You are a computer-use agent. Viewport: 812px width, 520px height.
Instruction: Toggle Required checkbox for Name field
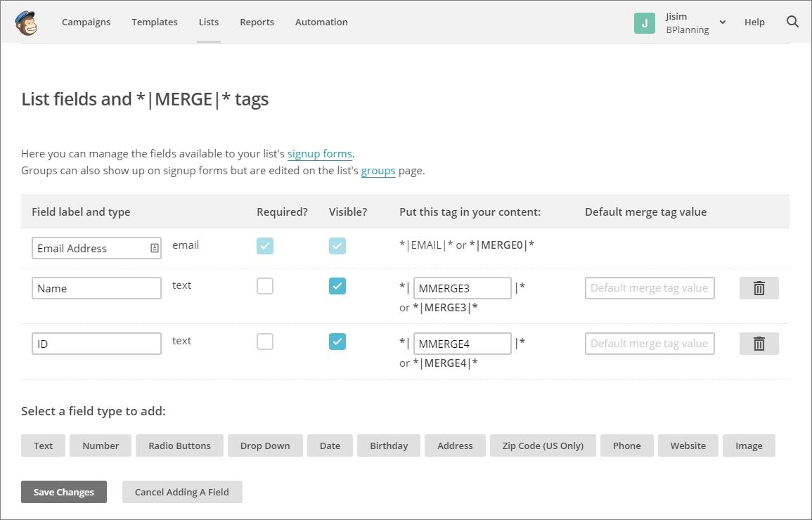coord(265,286)
